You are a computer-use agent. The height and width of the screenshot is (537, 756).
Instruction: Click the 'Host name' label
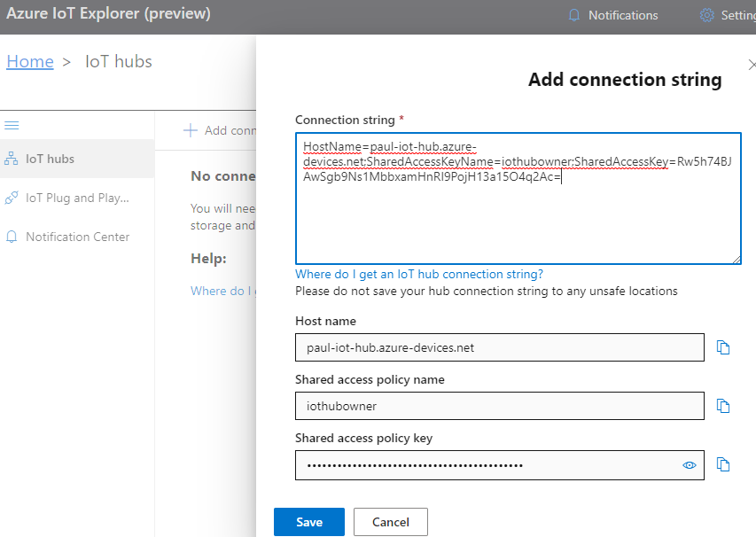pyautogui.click(x=325, y=321)
